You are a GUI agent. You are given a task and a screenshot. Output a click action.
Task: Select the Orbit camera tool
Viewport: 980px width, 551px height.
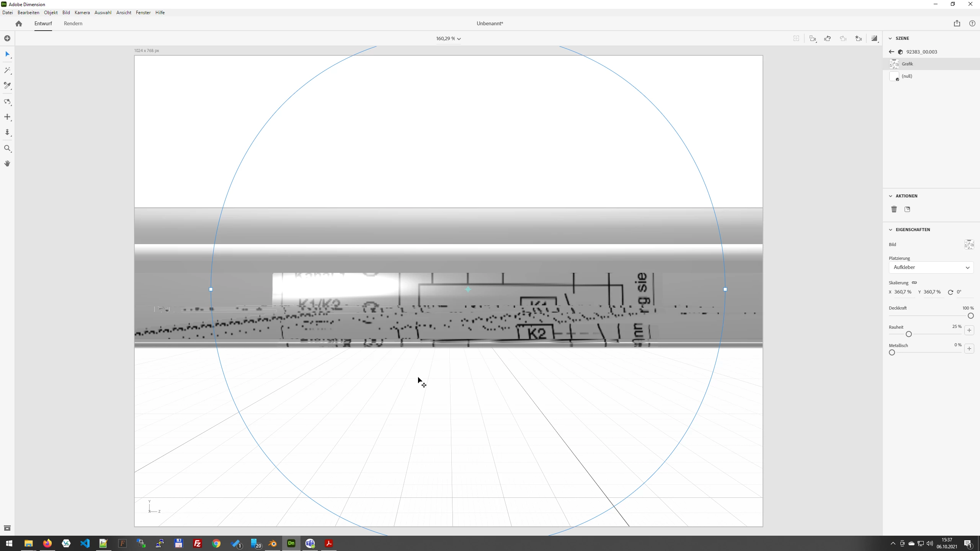[7, 102]
